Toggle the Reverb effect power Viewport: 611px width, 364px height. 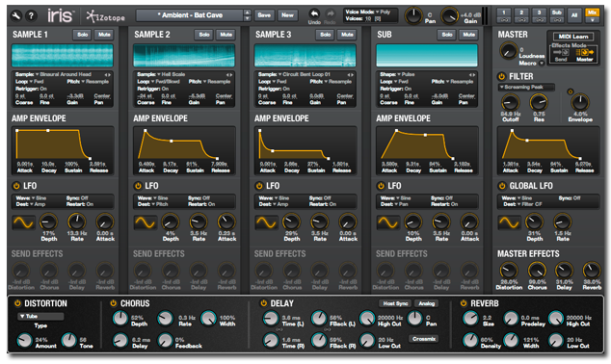tap(464, 303)
